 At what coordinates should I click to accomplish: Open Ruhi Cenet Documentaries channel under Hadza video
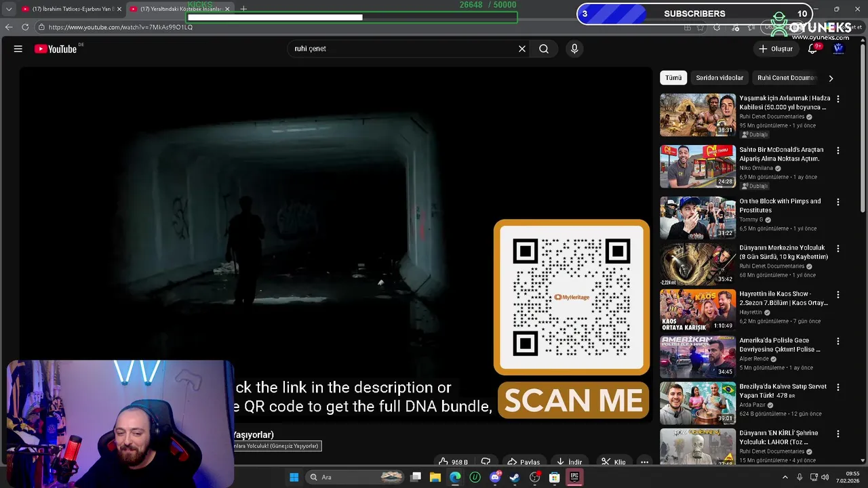pyautogui.click(x=772, y=117)
